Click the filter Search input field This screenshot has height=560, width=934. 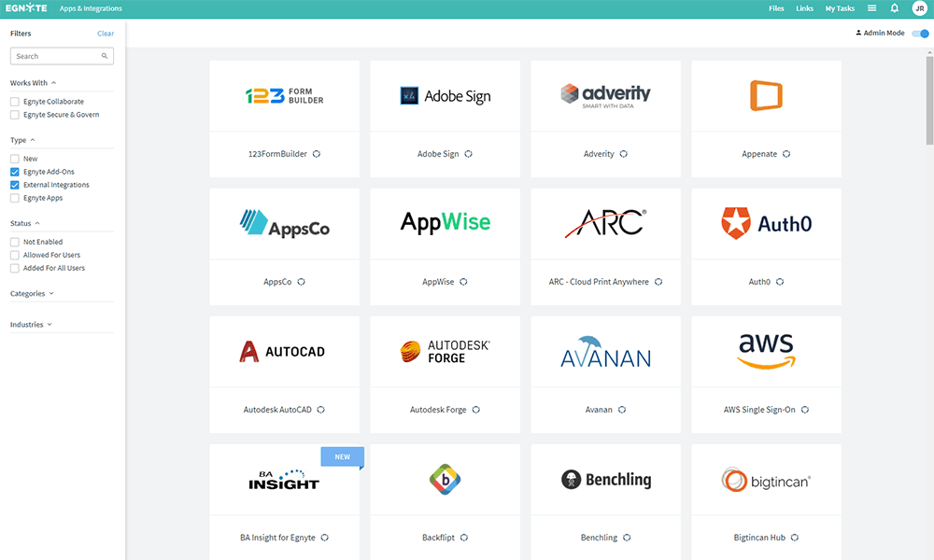[x=62, y=56]
